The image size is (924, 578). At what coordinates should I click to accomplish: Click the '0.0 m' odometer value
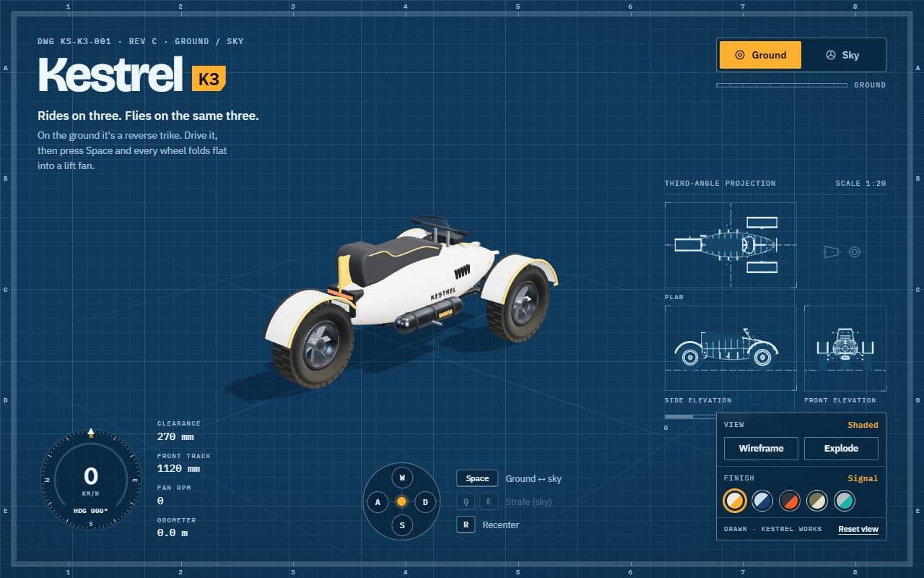173,532
